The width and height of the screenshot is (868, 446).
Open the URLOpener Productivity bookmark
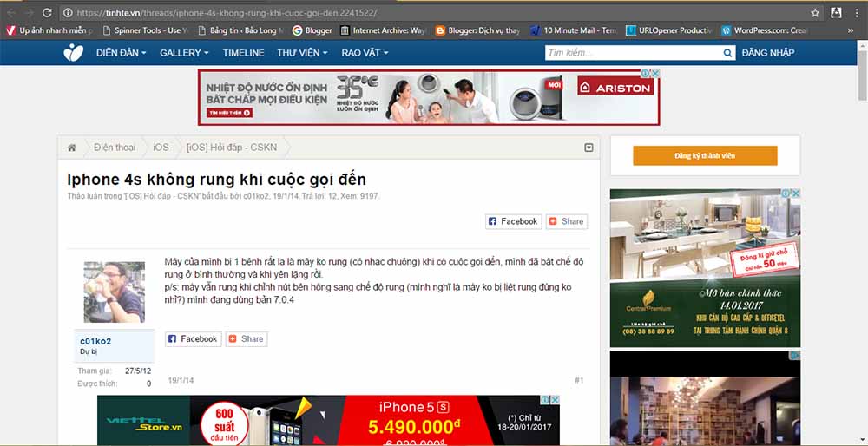(669, 30)
